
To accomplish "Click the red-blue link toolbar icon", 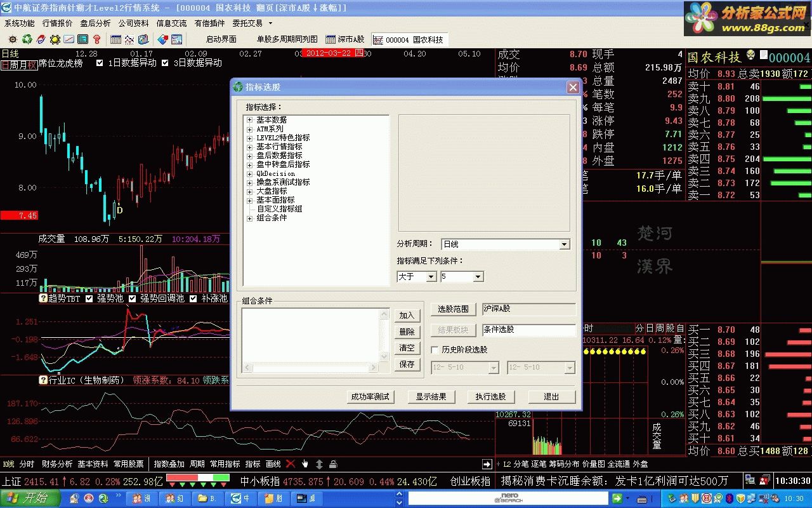I will (41, 39).
